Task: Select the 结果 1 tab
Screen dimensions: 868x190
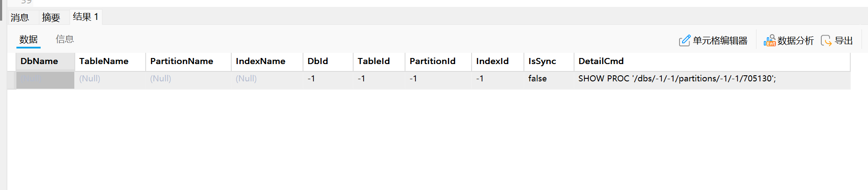Action: [86, 17]
